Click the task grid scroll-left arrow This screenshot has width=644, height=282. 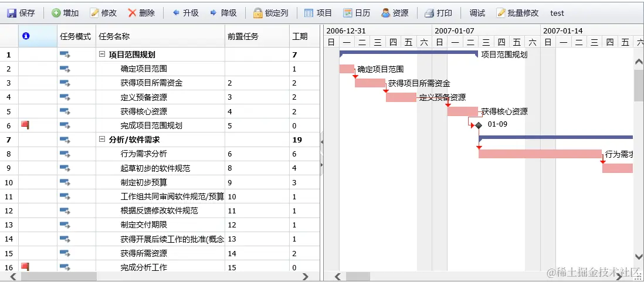click(x=13, y=277)
